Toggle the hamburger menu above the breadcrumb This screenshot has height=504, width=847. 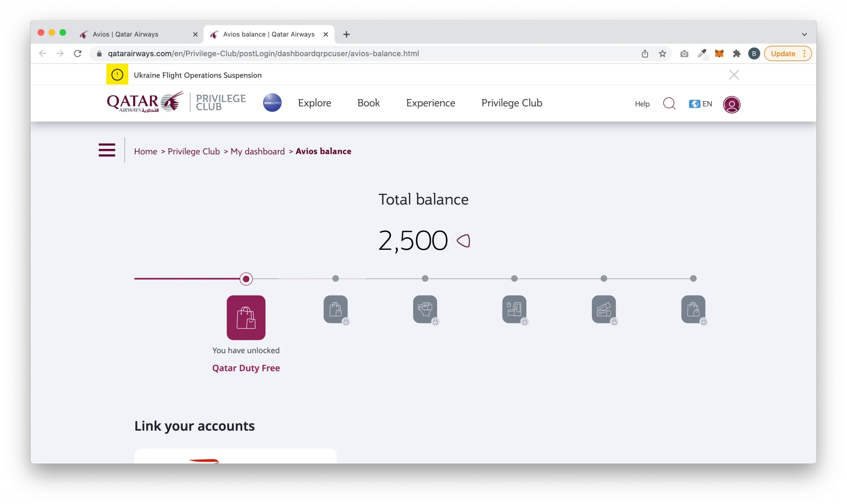click(107, 150)
